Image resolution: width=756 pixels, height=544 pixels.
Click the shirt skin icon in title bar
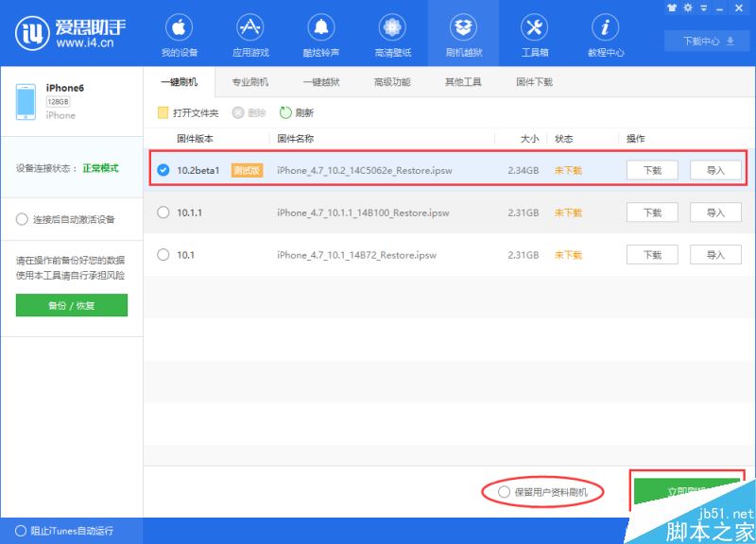click(x=672, y=8)
